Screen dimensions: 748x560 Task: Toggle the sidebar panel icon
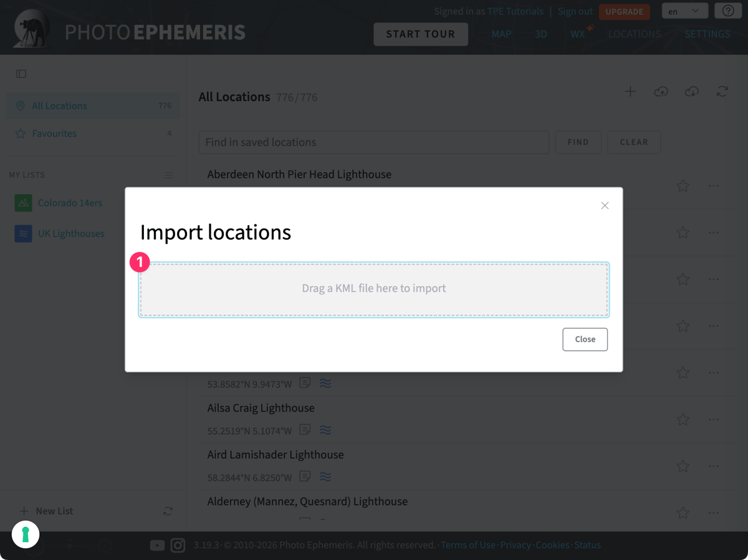coord(21,74)
